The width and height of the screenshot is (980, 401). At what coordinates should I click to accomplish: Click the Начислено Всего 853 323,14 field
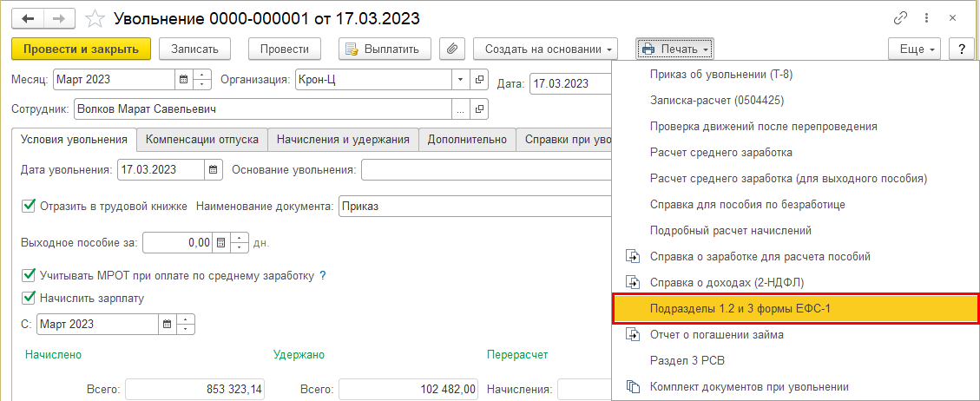point(196,390)
